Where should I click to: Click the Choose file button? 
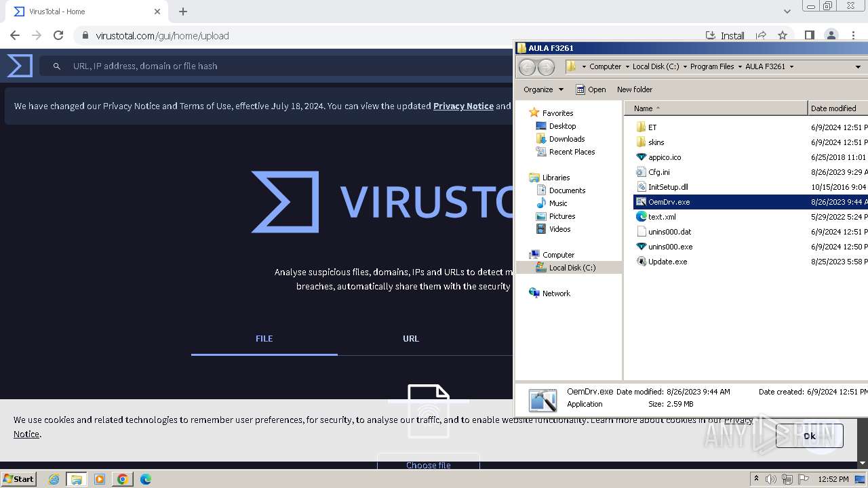428,465
